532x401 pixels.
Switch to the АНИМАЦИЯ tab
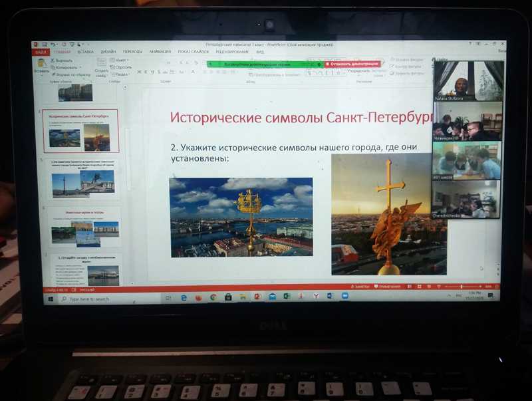click(160, 52)
